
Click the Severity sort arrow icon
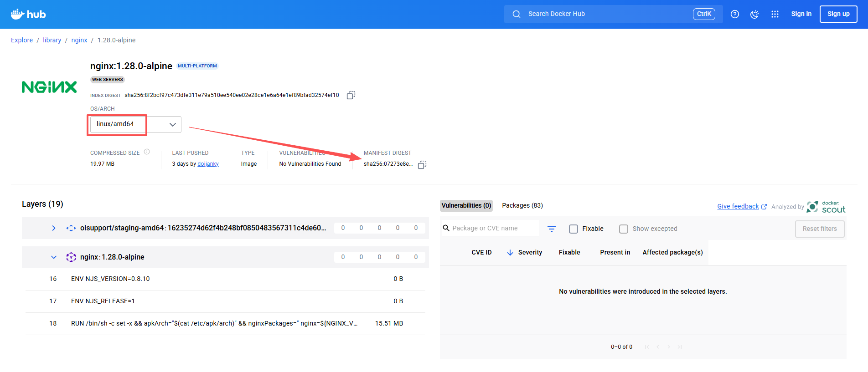coord(510,252)
